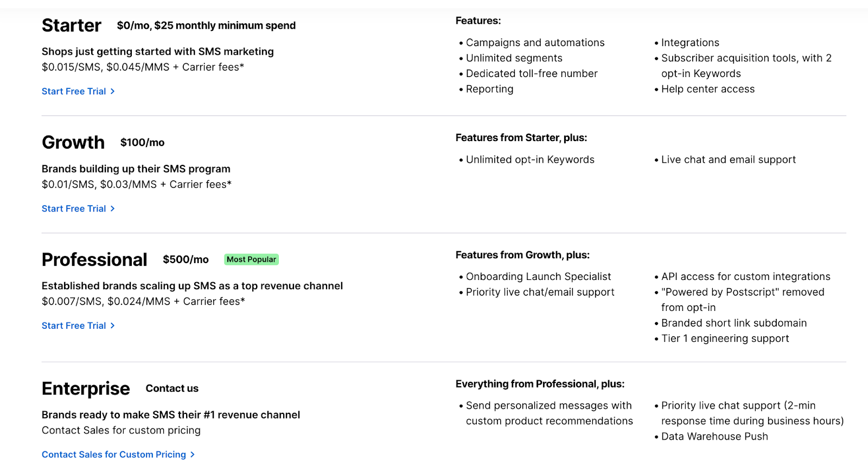Click the chevron after Contact Sales for Custom Pricing
Screen dimensions: 868x466
[x=193, y=455]
